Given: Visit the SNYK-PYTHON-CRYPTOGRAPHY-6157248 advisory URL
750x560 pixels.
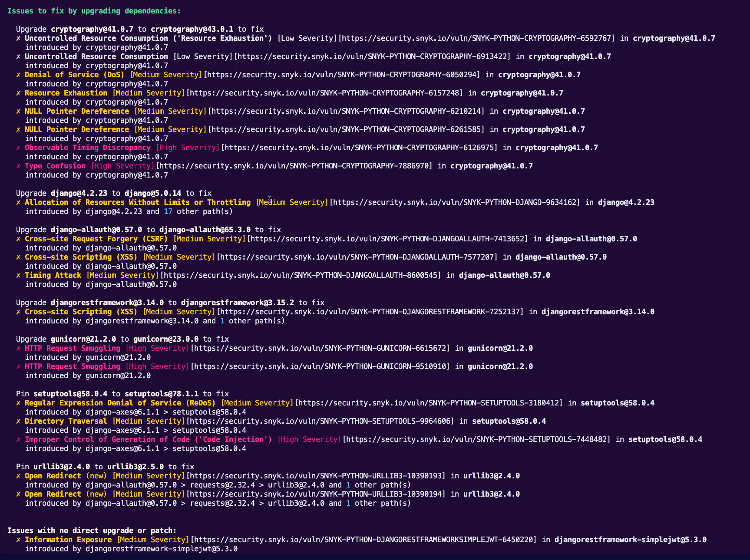Looking at the screenshot, I should click(x=324, y=93).
